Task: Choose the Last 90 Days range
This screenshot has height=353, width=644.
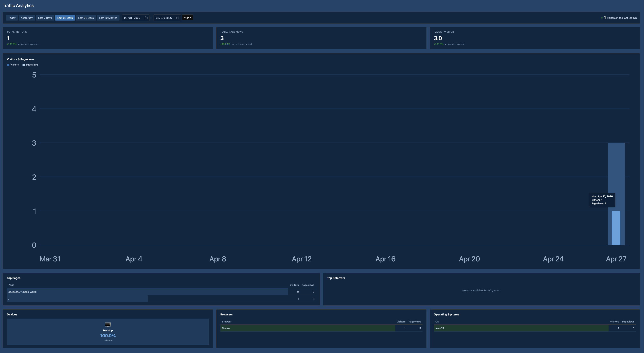Action: [x=86, y=18]
